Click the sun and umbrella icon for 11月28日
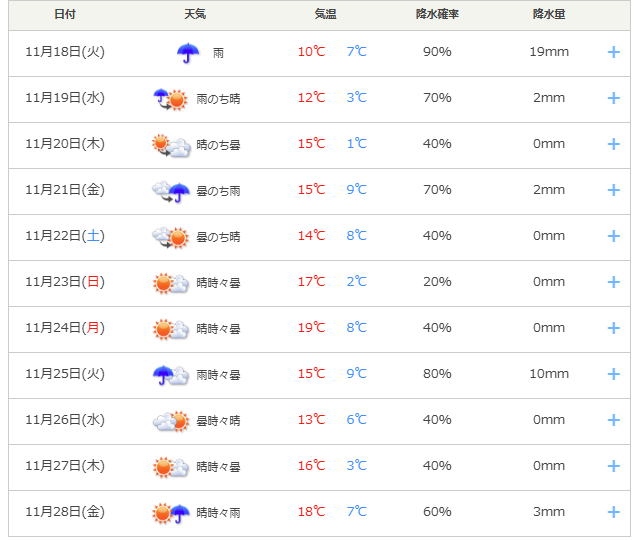The height and width of the screenshot is (540, 638). [x=170, y=512]
